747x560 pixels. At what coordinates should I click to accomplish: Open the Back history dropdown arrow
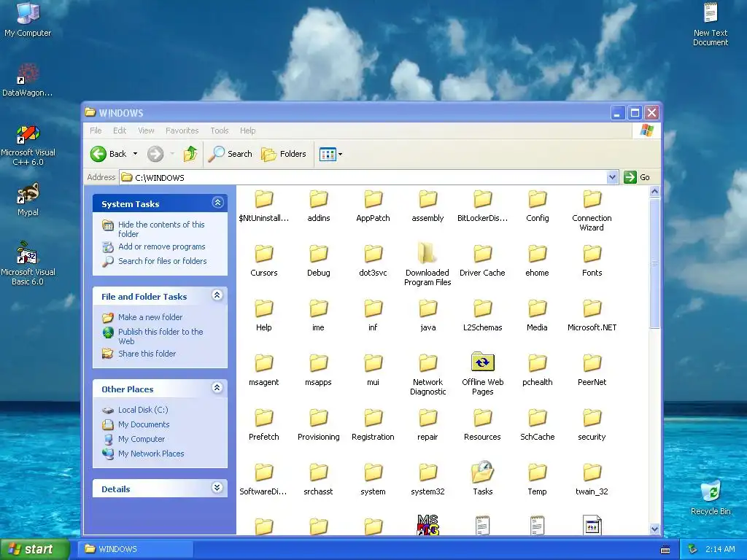135,154
